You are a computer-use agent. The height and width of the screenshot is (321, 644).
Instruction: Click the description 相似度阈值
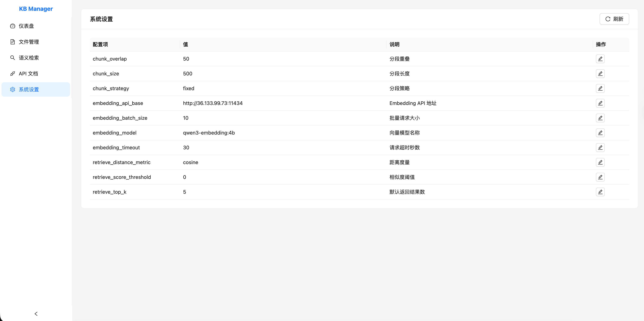(402, 177)
